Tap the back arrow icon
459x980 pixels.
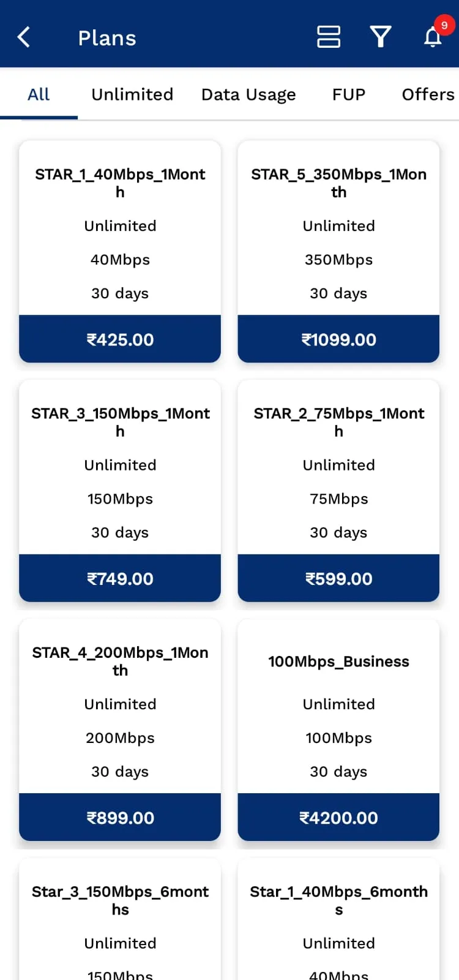tap(24, 37)
